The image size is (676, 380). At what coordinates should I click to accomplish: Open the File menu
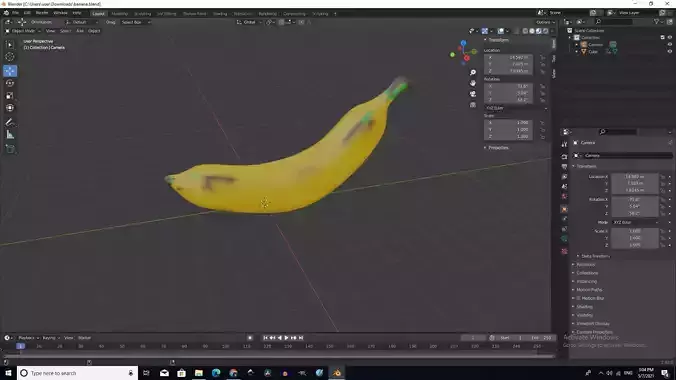[x=16, y=13]
